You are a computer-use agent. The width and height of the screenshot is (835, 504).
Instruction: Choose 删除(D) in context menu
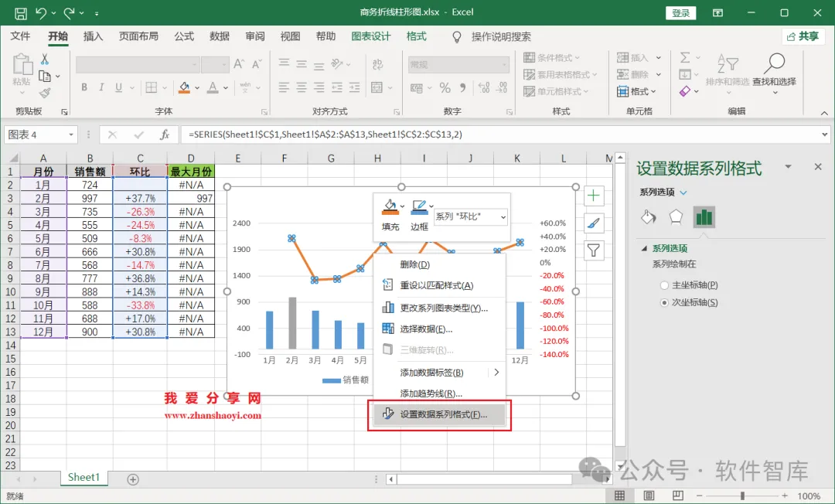[x=439, y=264]
